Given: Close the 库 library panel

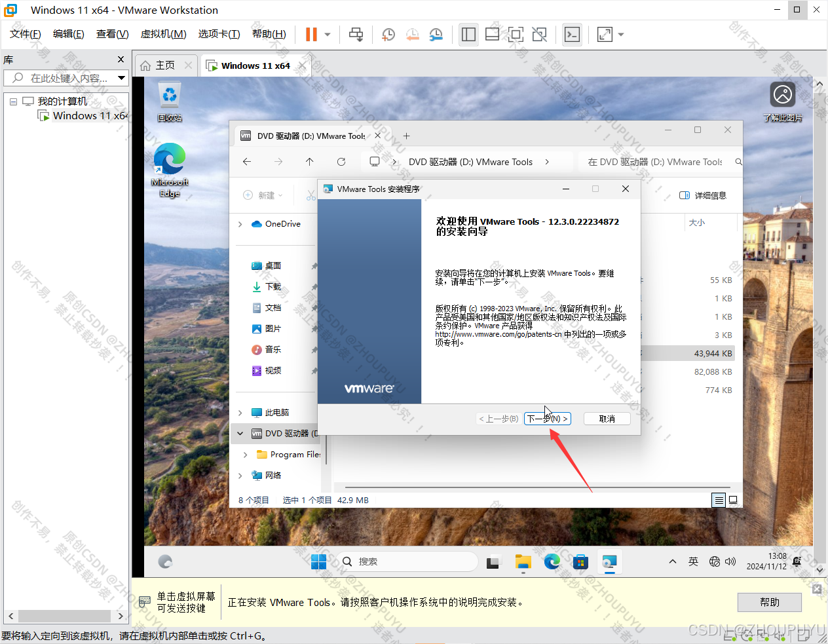Looking at the screenshot, I should 121,59.
